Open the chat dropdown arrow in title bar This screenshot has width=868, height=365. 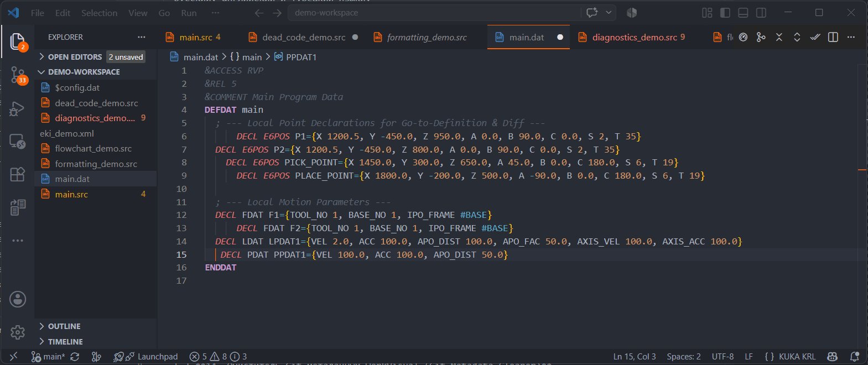pos(609,13)
